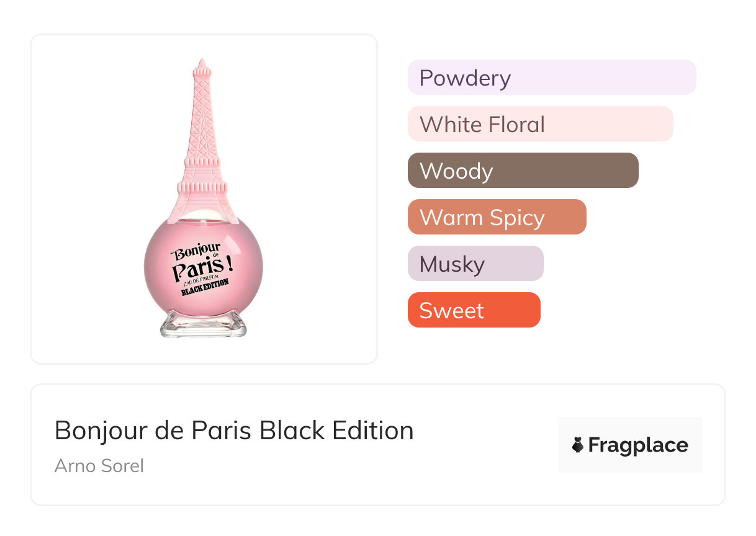Choose the Woody accord bar

pos(523,171)
